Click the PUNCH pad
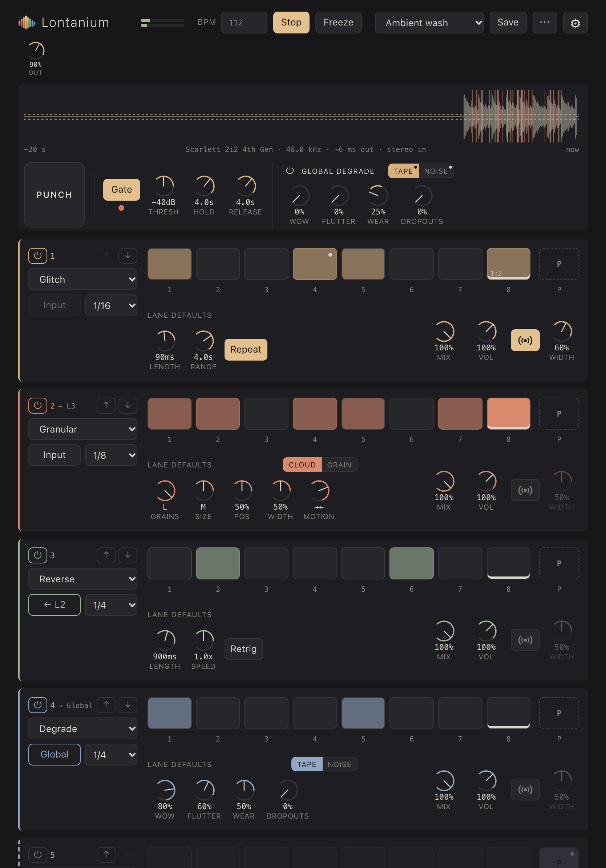This screenshot has width=606, height=868. click(x=54, y=195)
